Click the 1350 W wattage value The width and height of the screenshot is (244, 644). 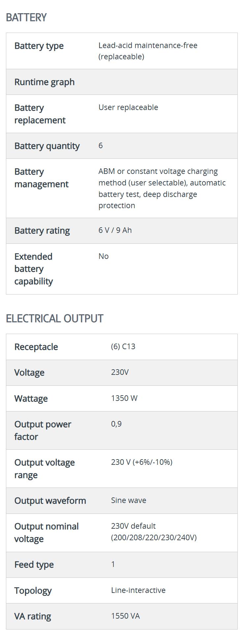tap(124, 398)
